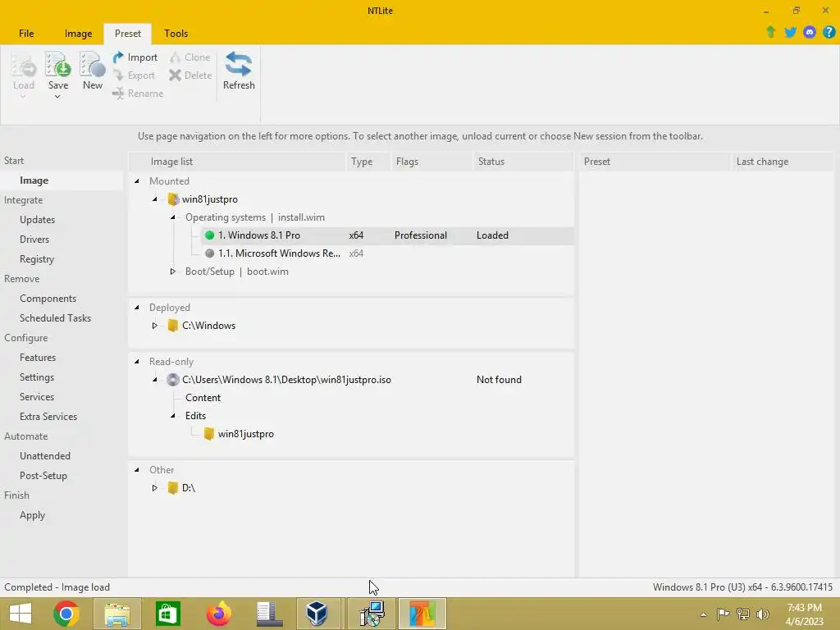
Task: Open the Tools ribbon tab
Action: point(176,33)
